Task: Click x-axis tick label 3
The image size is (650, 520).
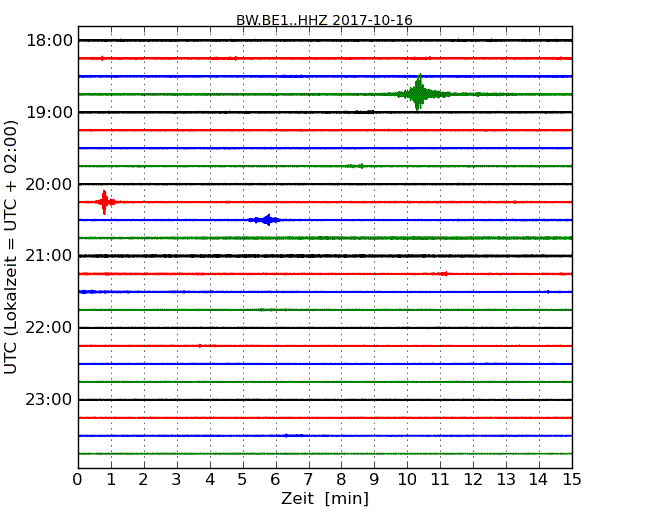Action: (x=177, y=480)
